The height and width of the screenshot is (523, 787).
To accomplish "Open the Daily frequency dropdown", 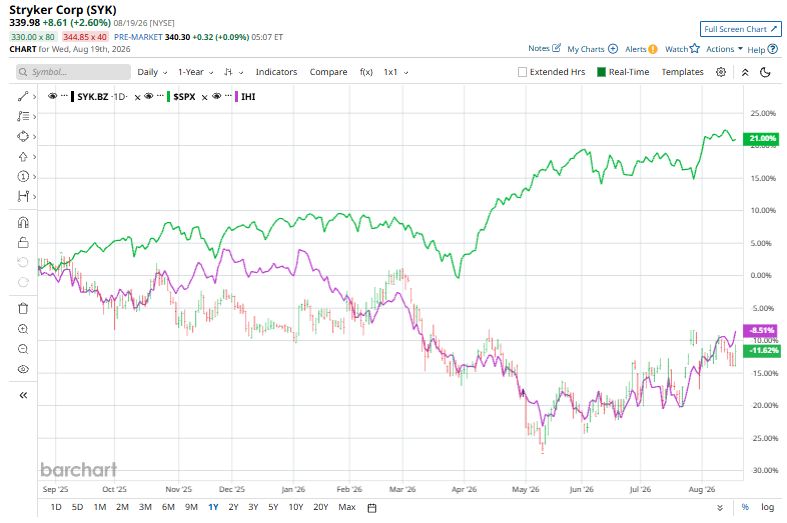I will click(x=152, y=72).
